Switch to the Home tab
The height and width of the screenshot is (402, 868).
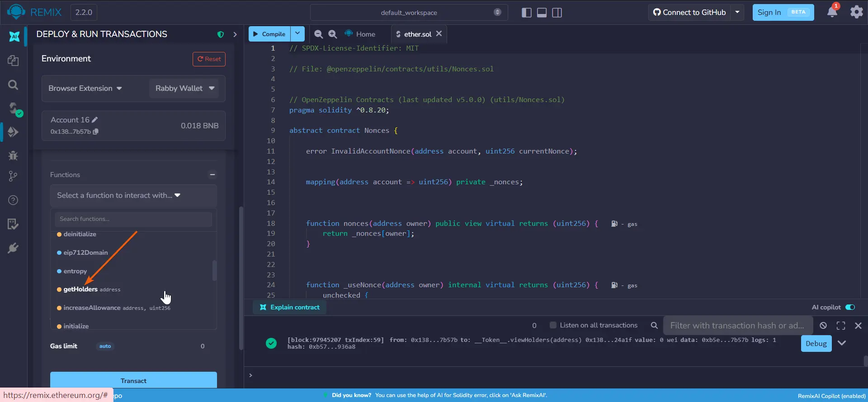point(360,34)
